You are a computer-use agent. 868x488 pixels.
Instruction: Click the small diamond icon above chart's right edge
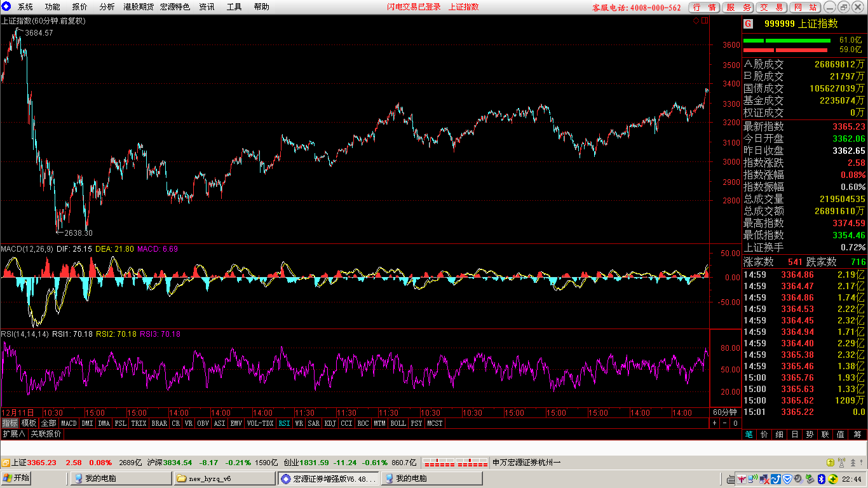[x=696, y=20]
